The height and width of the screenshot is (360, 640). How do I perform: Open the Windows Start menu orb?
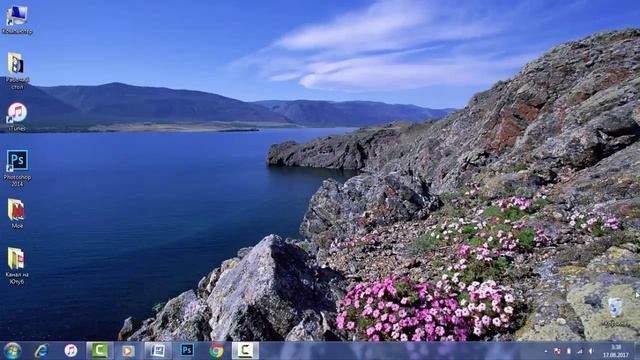(13, 351)
